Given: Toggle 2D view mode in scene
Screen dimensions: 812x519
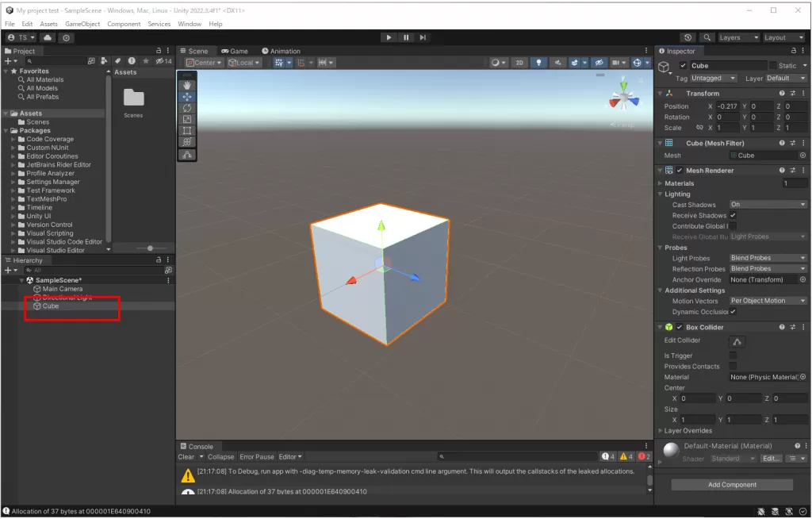Looking at the screenshot, I should pos(519,63).
